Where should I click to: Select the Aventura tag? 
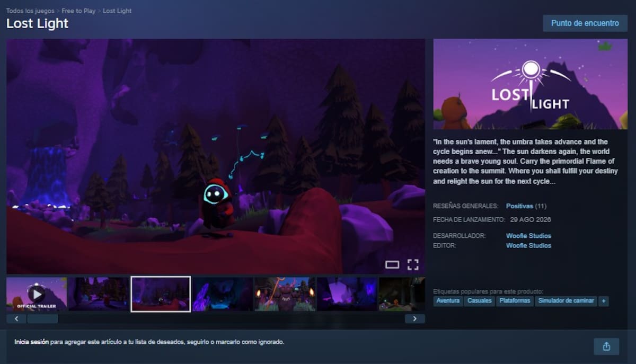coord(448,301)
